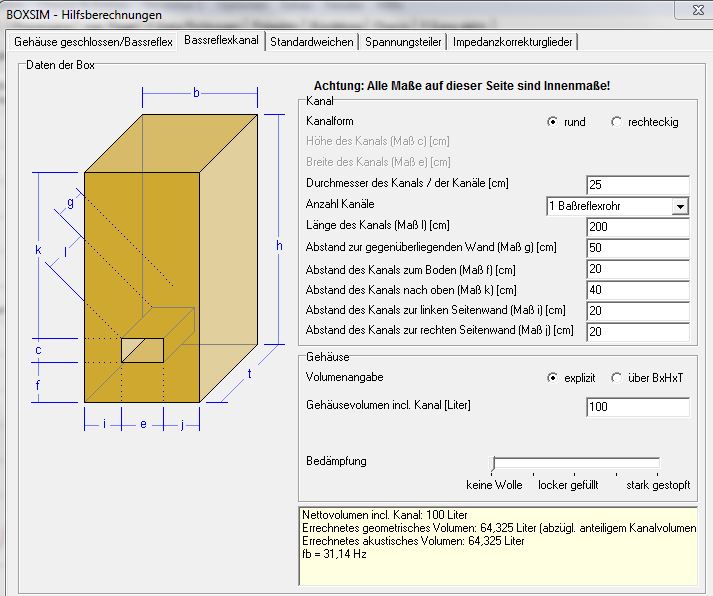Click the Länge des Kanals field
The image size is (713, 596).
pos(637,227)
